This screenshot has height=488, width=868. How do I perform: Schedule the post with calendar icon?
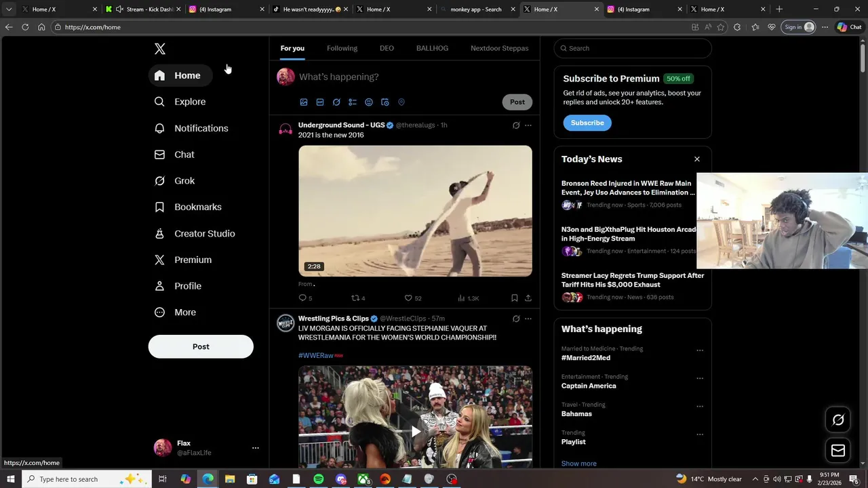(x=385, y=102)
